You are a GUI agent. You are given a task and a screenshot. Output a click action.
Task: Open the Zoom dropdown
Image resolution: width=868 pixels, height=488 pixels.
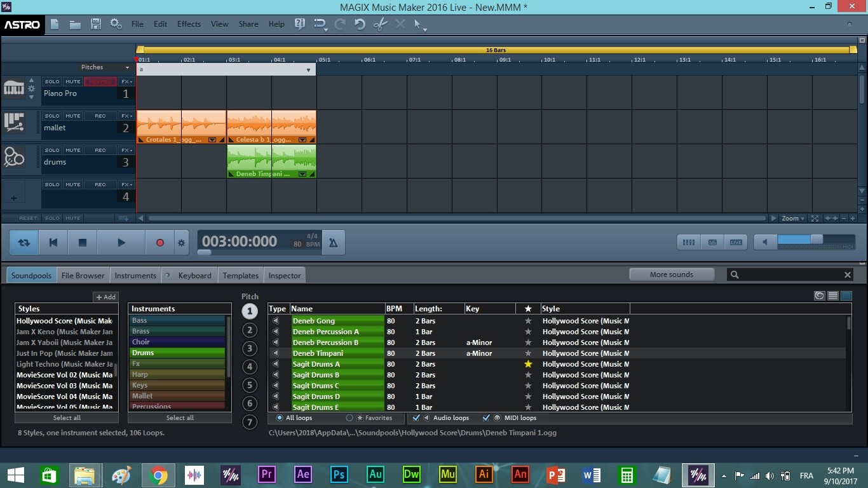pyautogui.click(x=794, y=218)
